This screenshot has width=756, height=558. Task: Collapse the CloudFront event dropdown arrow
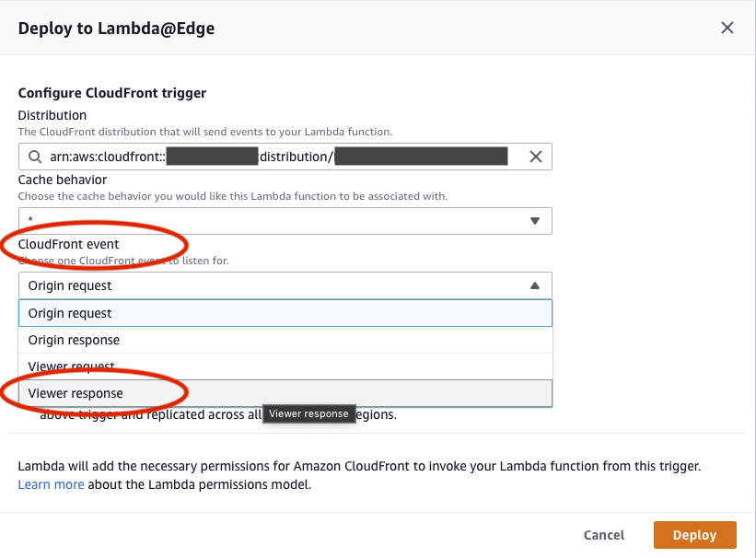click(x=535, y=285)
